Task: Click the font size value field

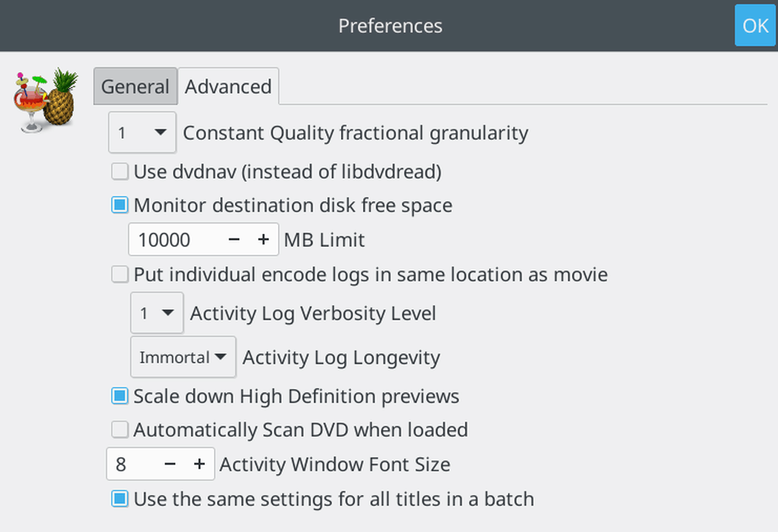Action: click(131, 464)
